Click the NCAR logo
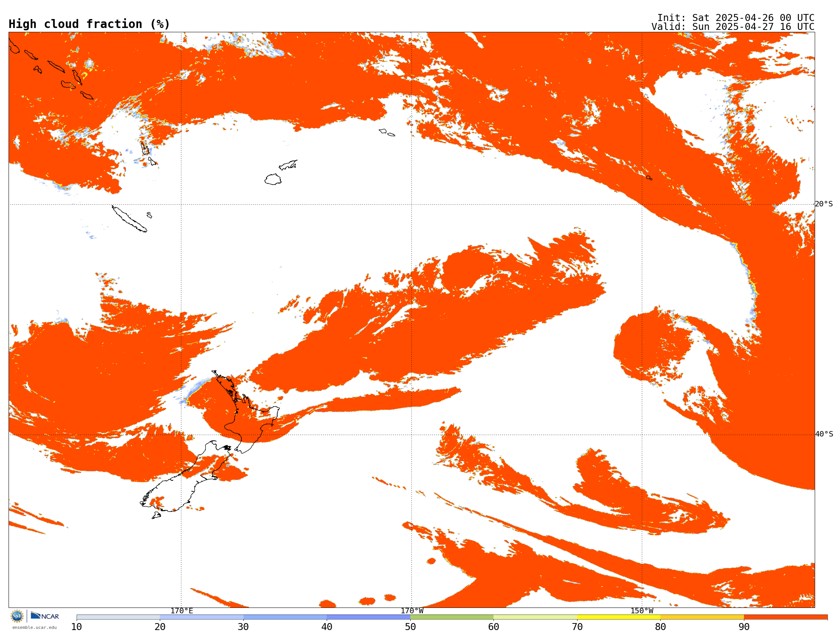 tap(45, 616)
